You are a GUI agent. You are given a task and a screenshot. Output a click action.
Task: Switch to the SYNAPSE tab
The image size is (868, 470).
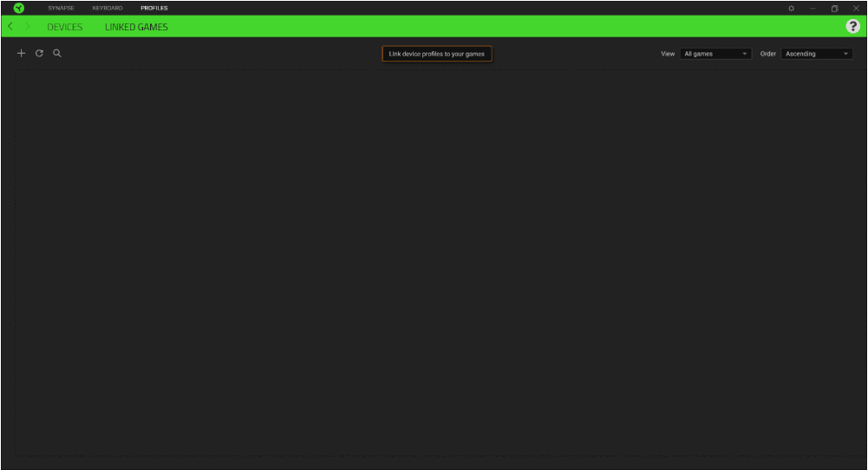[x=61, y=8]
